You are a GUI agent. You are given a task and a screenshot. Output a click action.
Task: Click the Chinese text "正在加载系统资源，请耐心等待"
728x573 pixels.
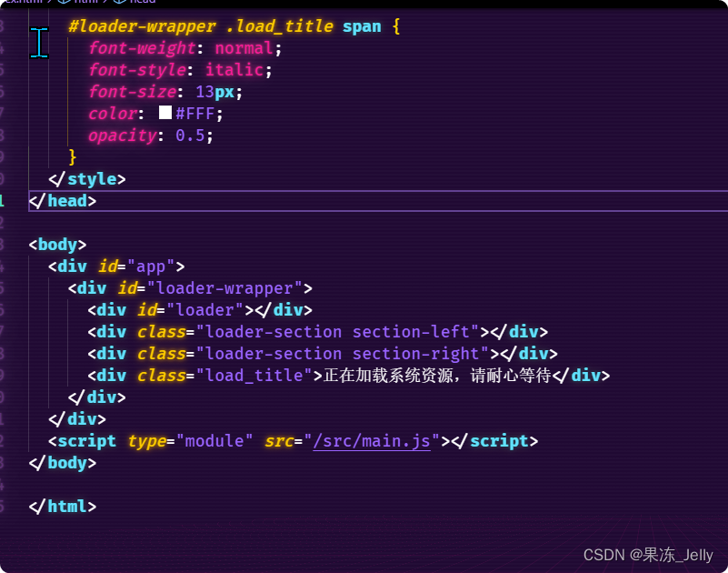[437, 376]
